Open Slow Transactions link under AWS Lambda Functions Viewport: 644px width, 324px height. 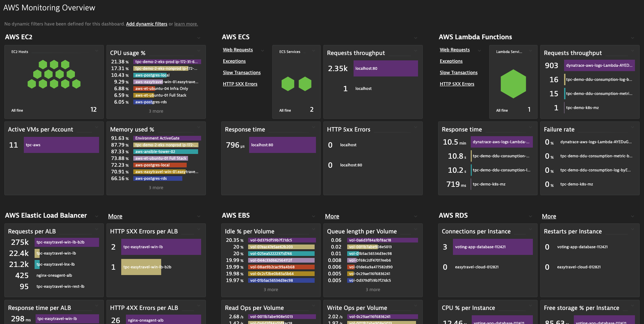pyautogui.click(x=458, y=72)
